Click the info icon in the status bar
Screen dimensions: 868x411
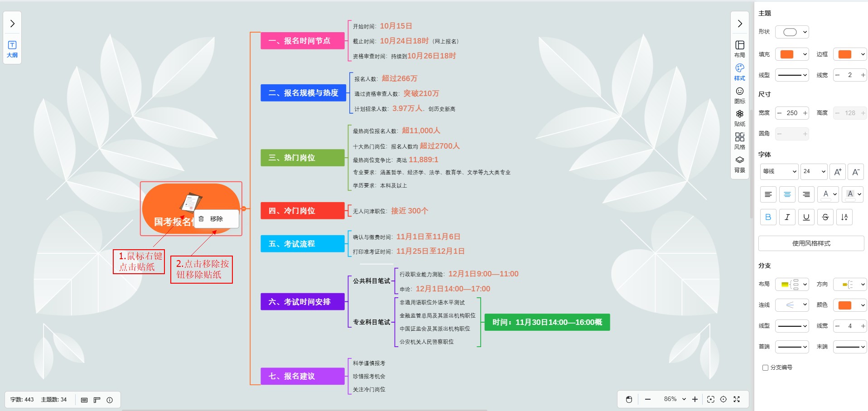pos(110,400)
